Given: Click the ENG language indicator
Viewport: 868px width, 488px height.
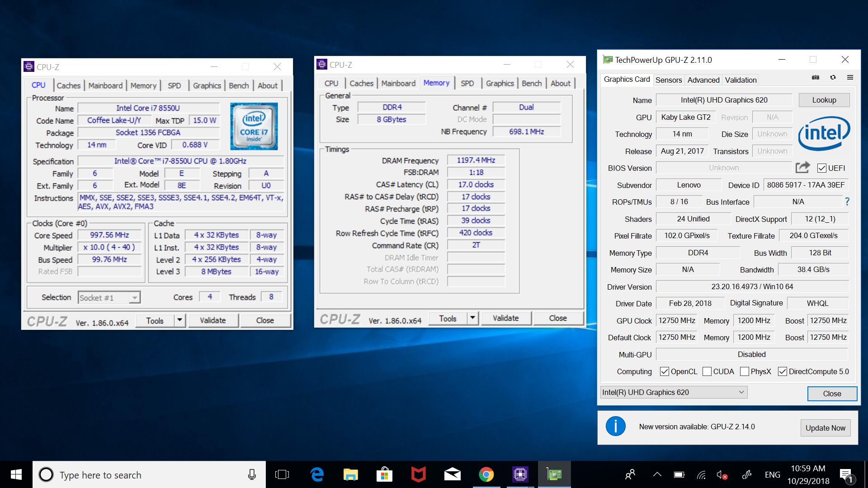Looking at the screenshot, I should pos(772,474).
